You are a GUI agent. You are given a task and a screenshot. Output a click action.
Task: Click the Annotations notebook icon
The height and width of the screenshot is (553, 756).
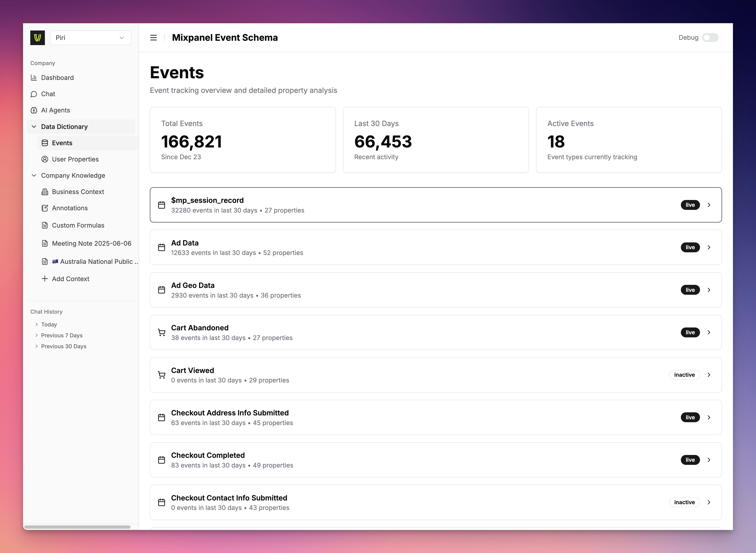[x=45, y=208]
